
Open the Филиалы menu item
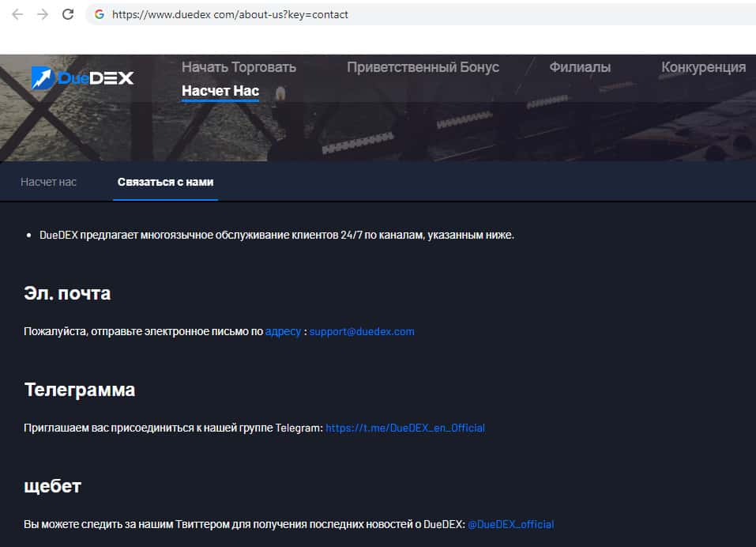580,67
